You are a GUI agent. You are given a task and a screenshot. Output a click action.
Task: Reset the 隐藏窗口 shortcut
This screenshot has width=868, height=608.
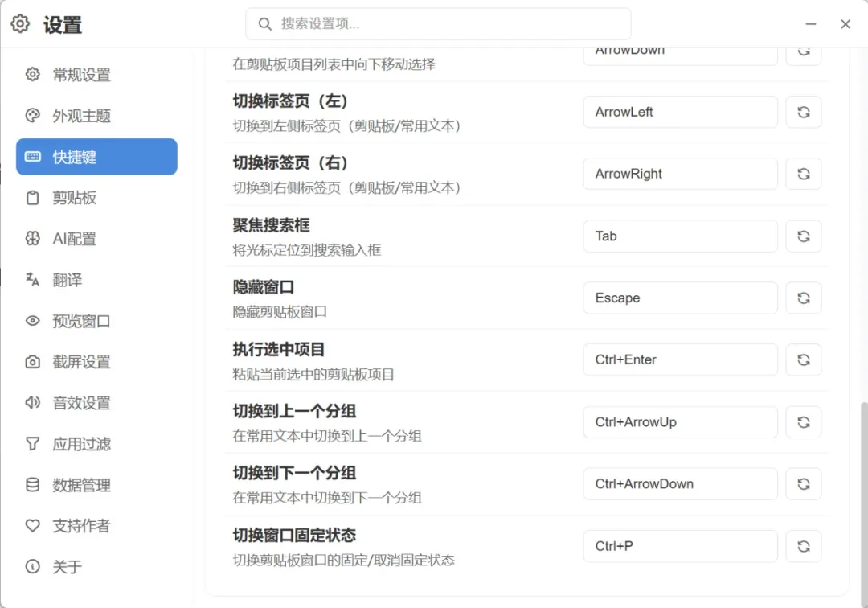tap(803, 298)
